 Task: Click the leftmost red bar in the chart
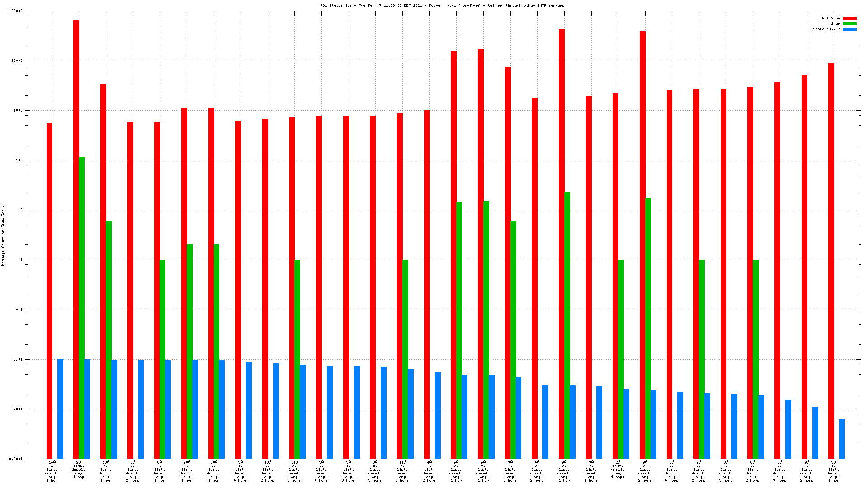49,289
